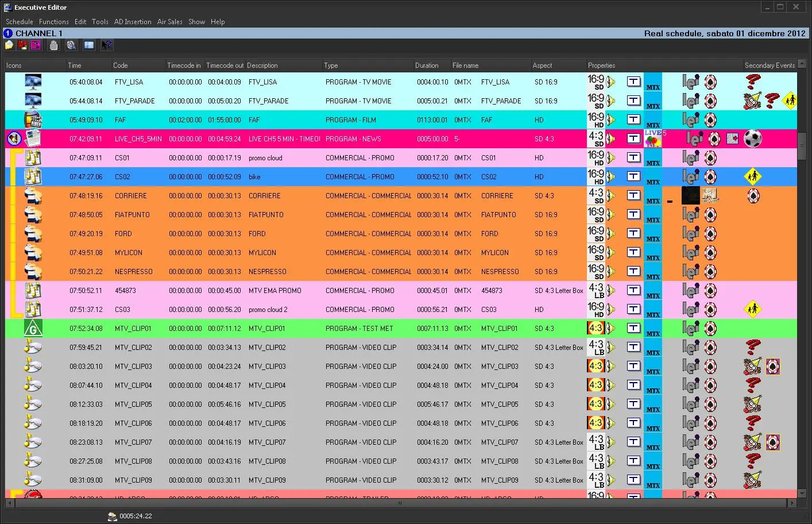
Task: Click the red blocks toolbar icon
Action: (x=22, y=45)
